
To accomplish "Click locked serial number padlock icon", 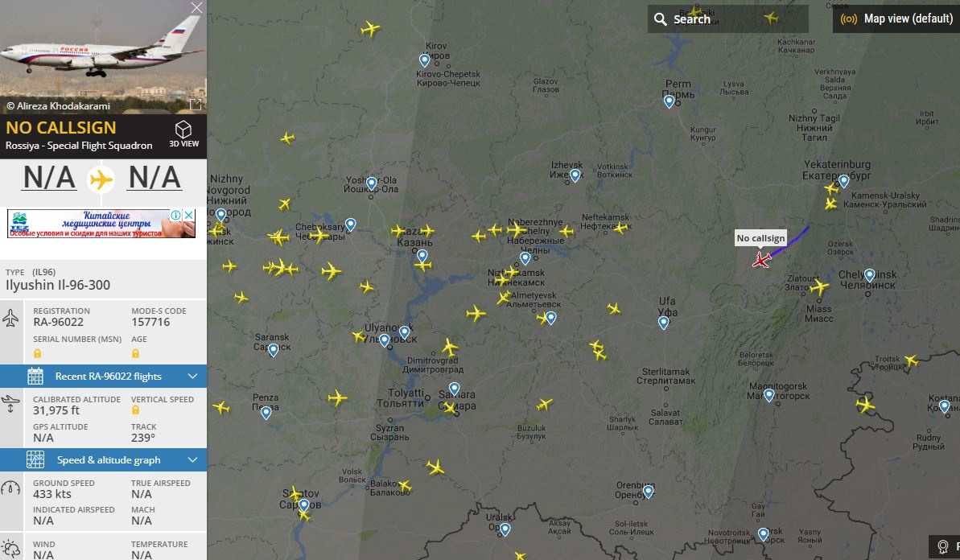I will pos(37,353).
